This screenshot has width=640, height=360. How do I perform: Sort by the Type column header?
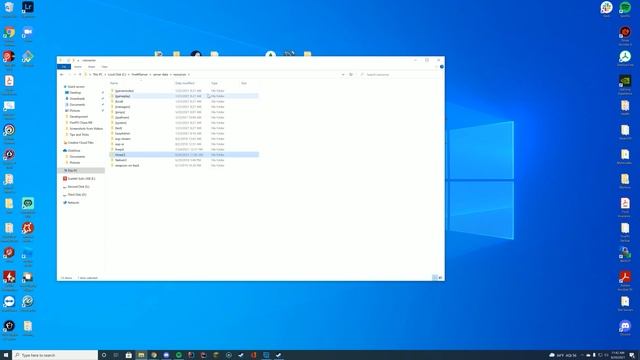pyautogui.click(x=214, y=83)
